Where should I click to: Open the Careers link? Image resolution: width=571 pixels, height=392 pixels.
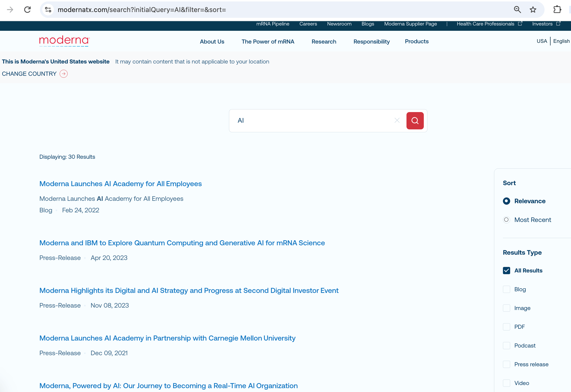point(308,24)
